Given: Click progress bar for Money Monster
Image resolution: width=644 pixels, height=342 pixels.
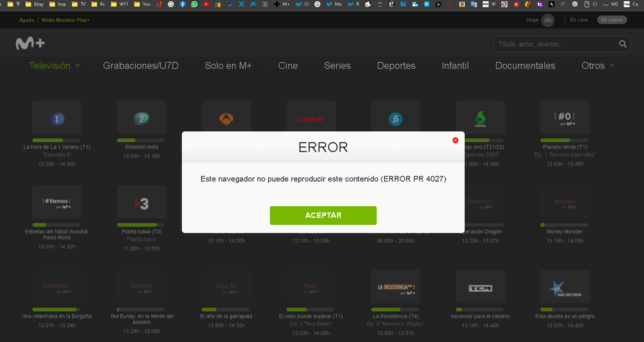Looking at the screenshot, I should (x=564, y=225).
